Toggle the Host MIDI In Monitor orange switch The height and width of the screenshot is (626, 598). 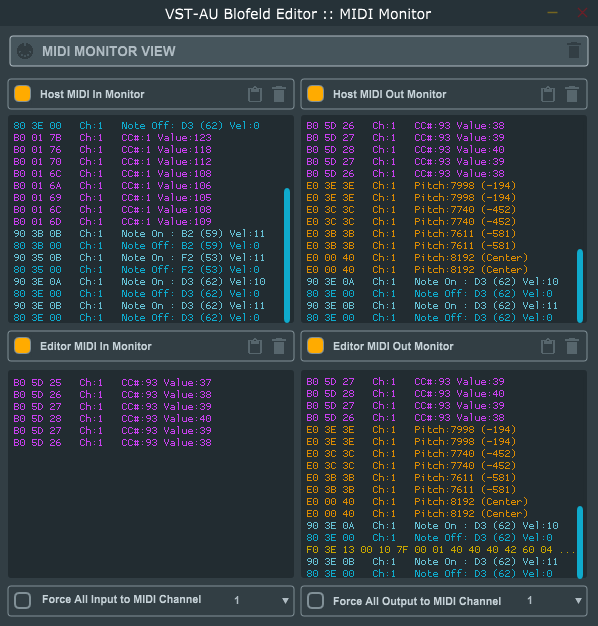pyautogui.click(x=22, y=94)
